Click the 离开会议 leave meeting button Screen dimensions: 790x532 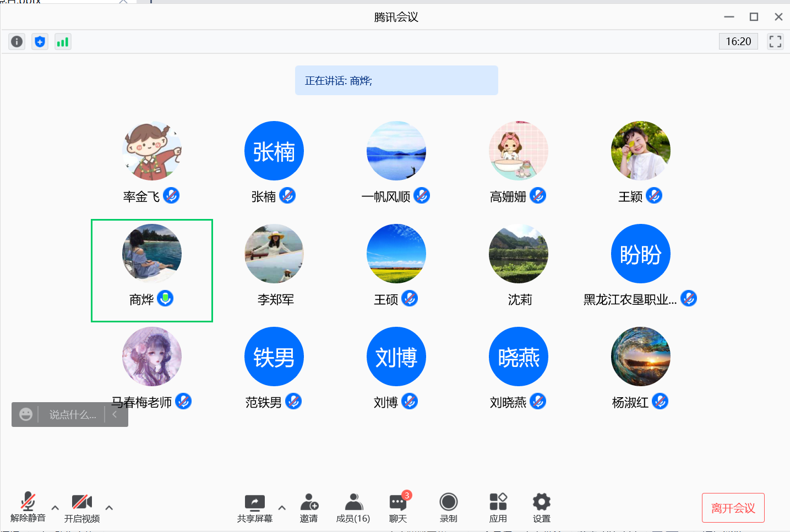click(733, 508)
